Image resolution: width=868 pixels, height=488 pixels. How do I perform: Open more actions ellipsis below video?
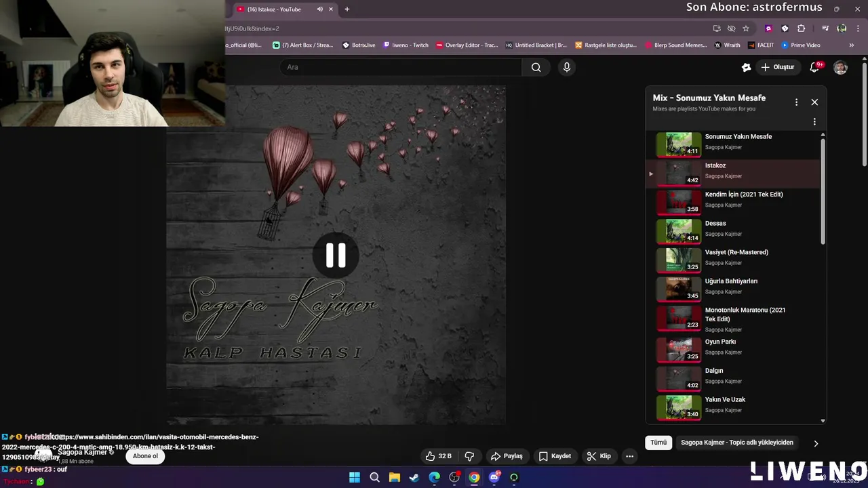pyautogui.click(x=629, y=456)
